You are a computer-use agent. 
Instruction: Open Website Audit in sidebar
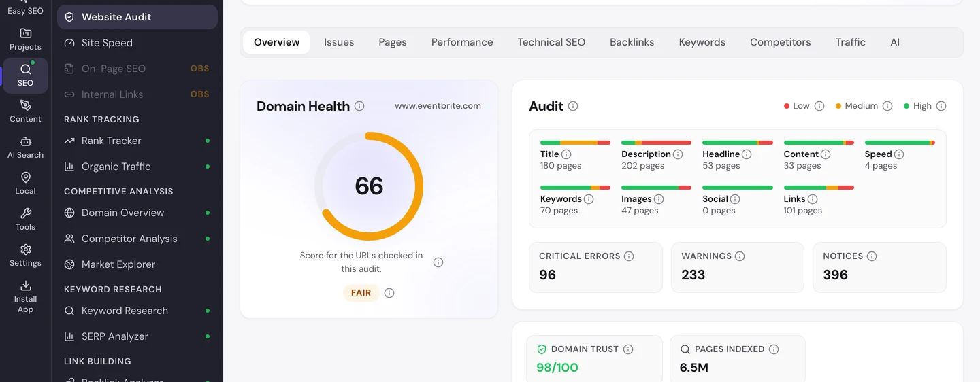pos(137,17)
